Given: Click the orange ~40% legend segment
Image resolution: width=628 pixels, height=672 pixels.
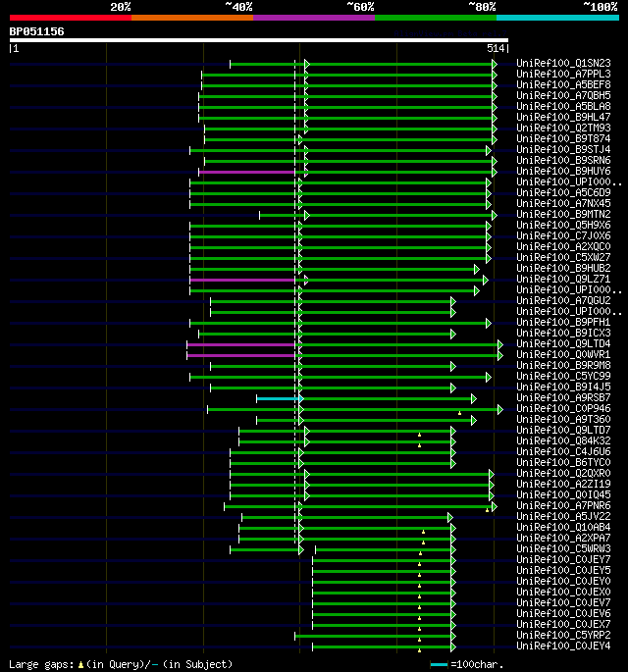Looking at the screenshot, I should (x=192, y=18).
